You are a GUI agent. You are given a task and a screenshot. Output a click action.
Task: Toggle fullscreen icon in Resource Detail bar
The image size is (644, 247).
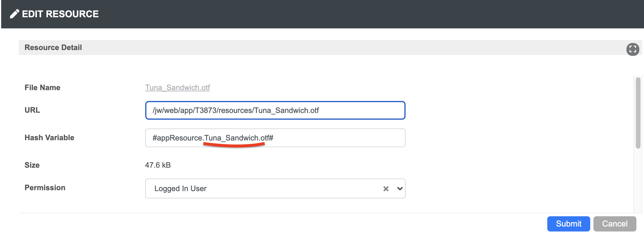pos(633,49)
